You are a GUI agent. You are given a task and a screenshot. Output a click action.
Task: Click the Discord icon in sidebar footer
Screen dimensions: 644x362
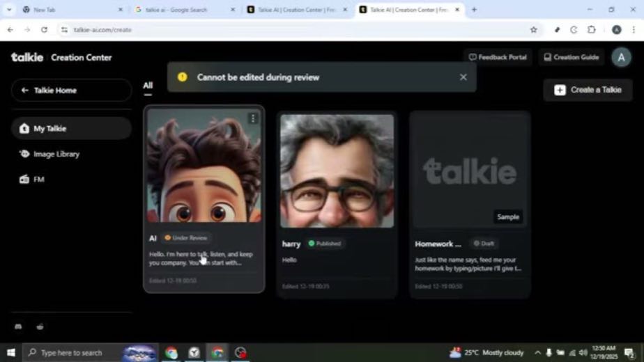pos(18,326)
